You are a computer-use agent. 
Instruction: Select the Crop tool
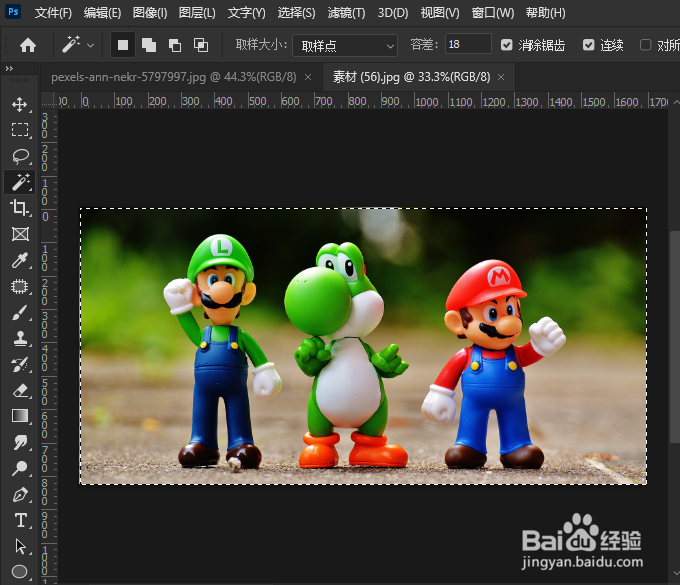click(20, 208)
